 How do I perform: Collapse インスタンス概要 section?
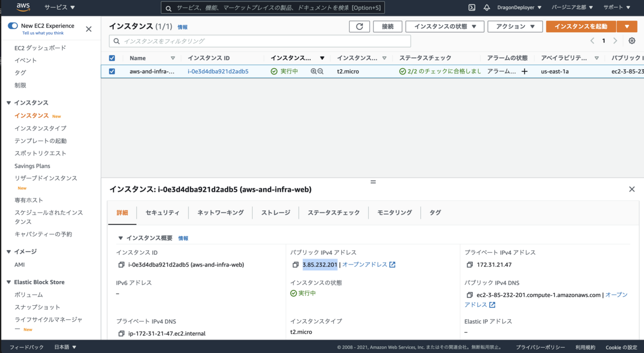click(x=121, y=238)
